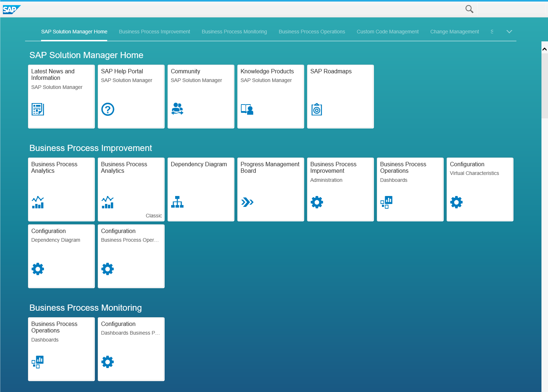Open the Custom Code Management tab
548x392 pixels.
(x=388, y=32)
